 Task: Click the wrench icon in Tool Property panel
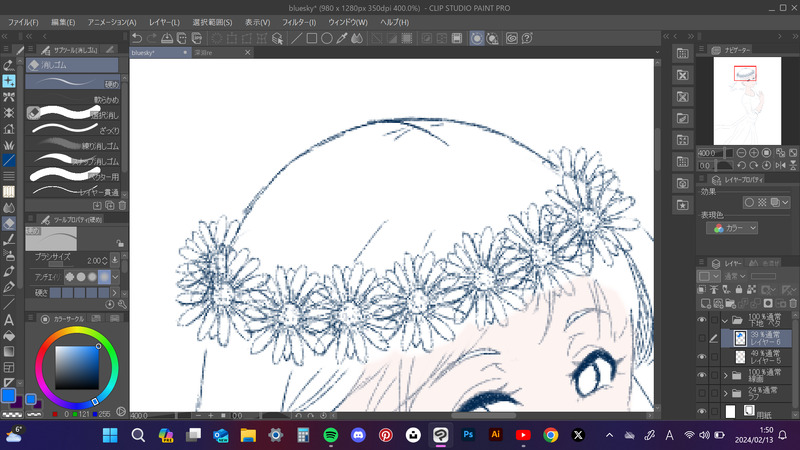point(122,304)
